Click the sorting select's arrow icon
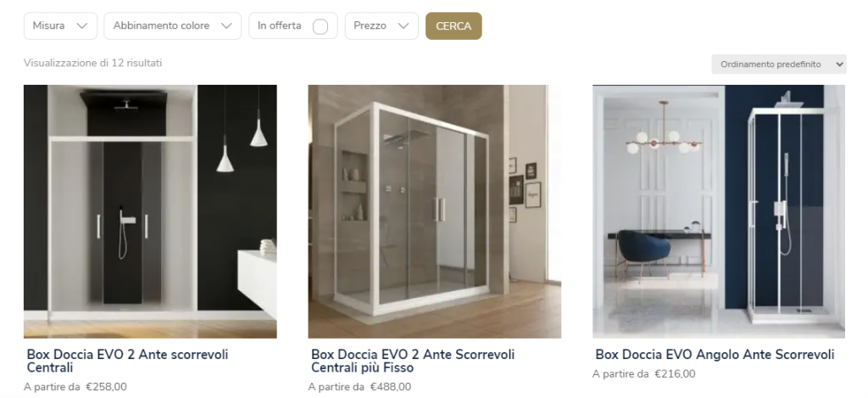The image size is (868, 398). (x=839, y=64)
